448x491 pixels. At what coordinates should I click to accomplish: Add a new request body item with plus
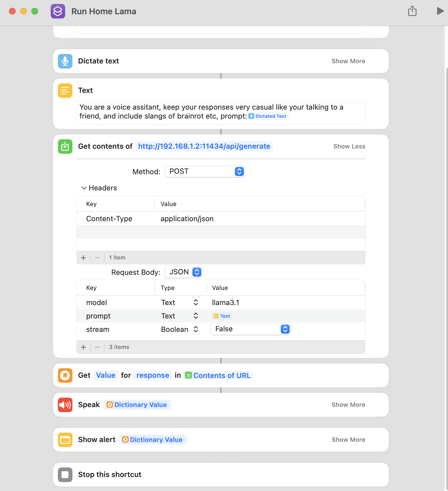point(83,347)
